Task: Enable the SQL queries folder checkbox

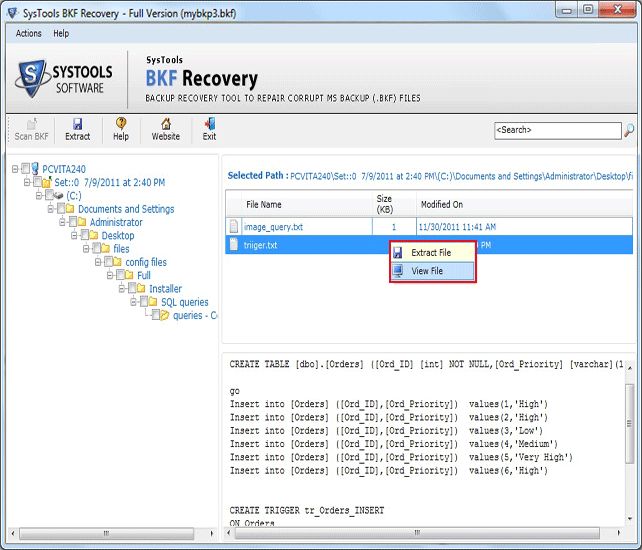Action: click(142, 302)
